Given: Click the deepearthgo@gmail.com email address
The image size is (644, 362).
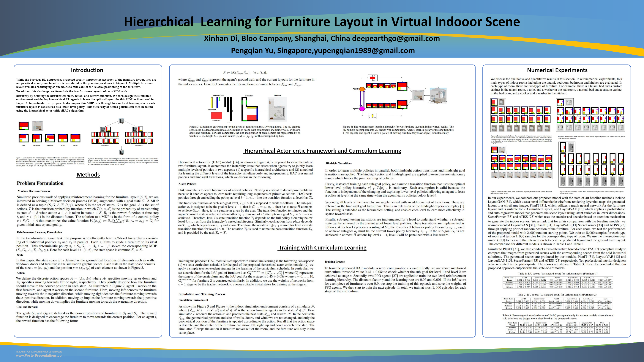Looking at the screenshot, I should click(x=396, y=39).
